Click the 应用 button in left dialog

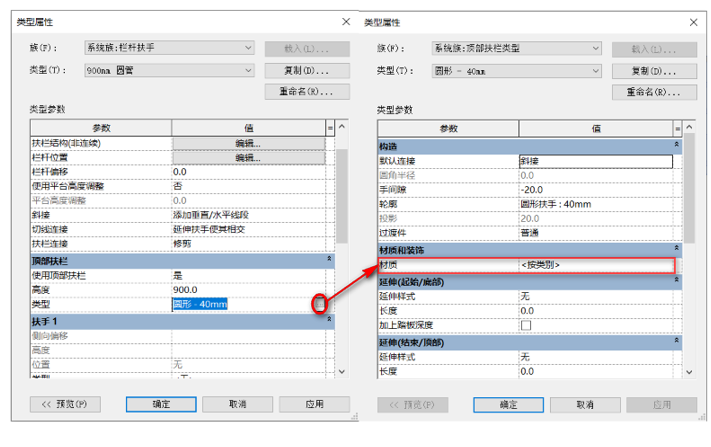(314, 404)
